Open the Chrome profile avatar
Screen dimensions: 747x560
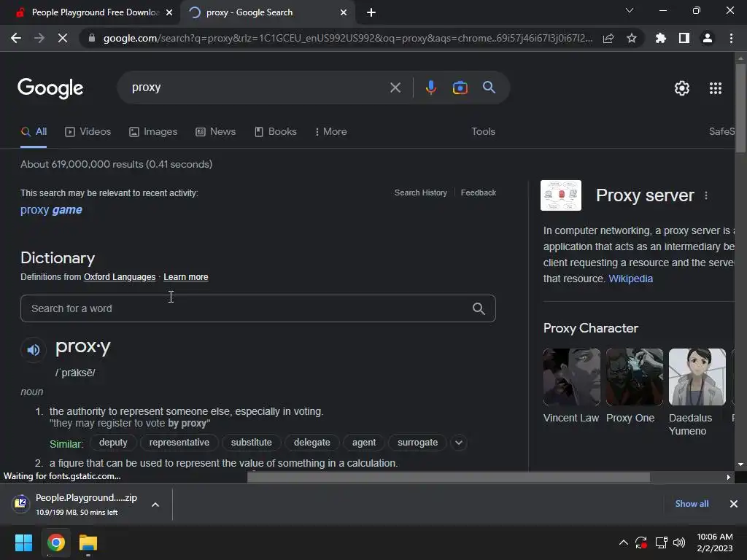(x=708, y=38)
